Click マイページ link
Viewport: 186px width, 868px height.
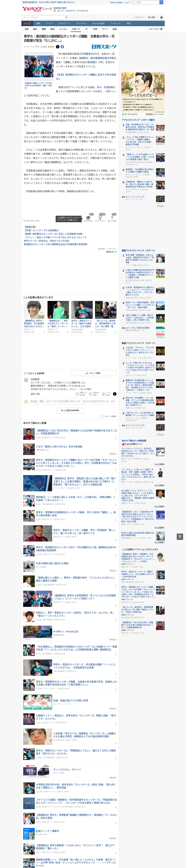point(139,18)
